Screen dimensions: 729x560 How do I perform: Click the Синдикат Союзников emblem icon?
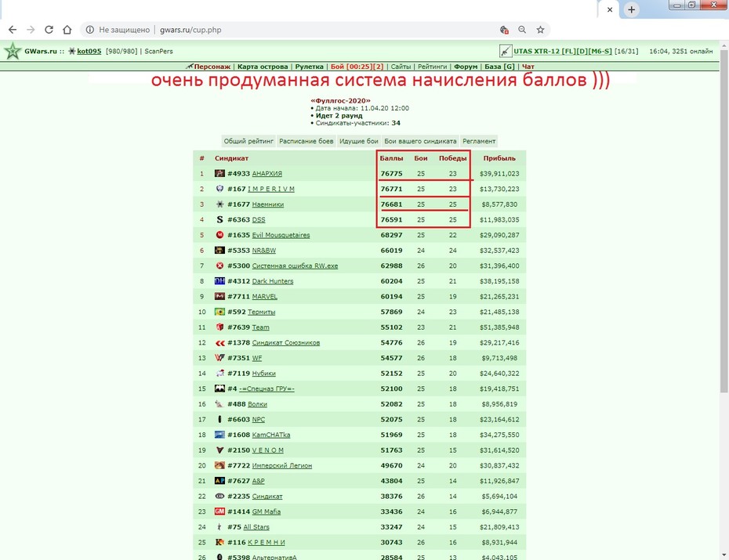coord(219,342)
